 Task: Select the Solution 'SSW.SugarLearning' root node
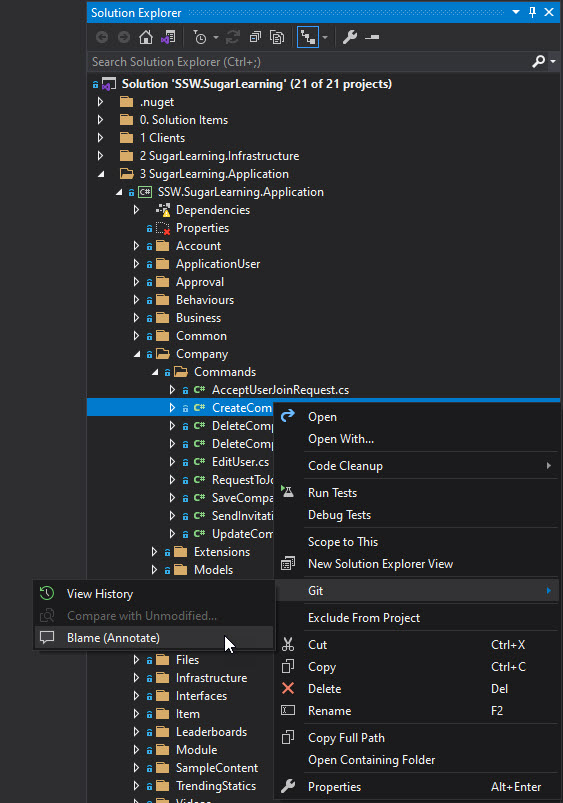(x=256, y=84)
